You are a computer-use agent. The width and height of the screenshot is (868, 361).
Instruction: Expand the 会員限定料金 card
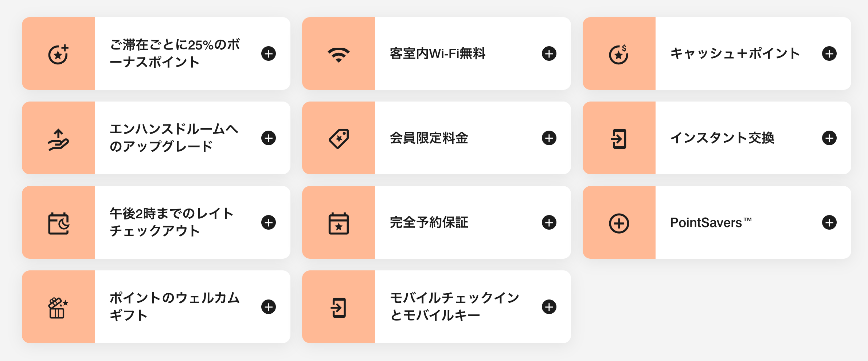[x=549, y=138]
